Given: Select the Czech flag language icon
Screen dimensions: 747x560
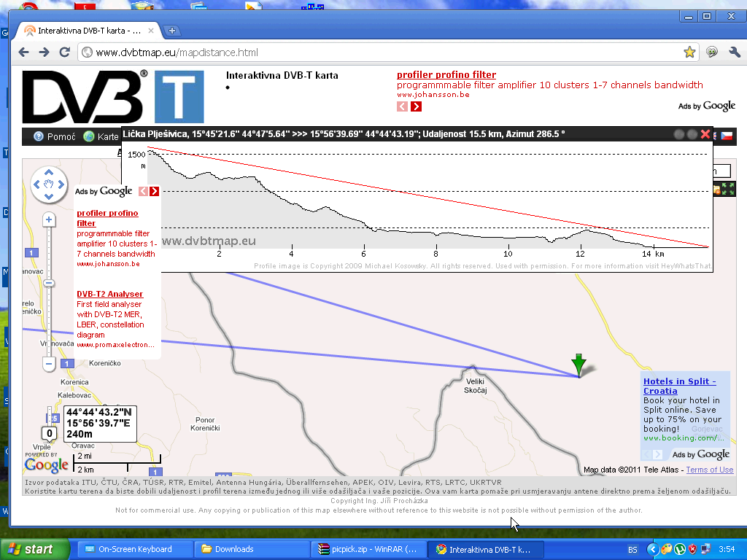Looking at the screenshot, I should click(x=727, y=136).
